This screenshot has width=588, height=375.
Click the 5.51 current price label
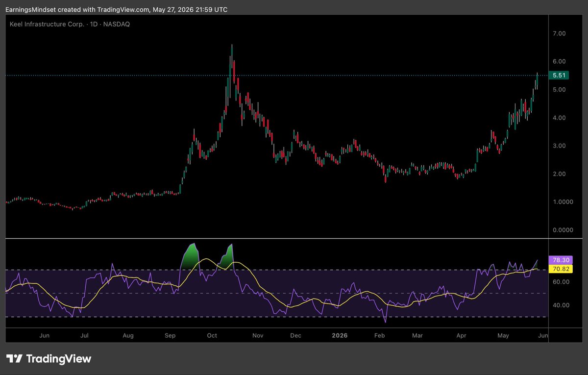tap(559, 75)
